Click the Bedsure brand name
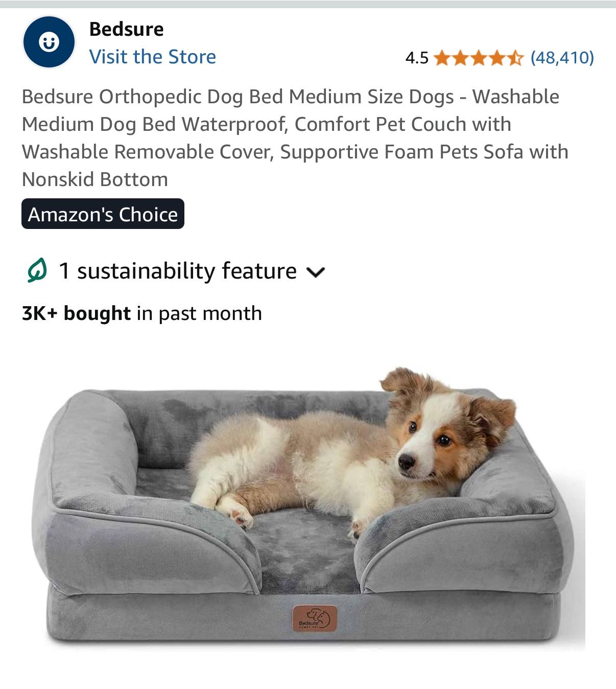616x689 pixels. pyautogui.click(x=126, y=29)
